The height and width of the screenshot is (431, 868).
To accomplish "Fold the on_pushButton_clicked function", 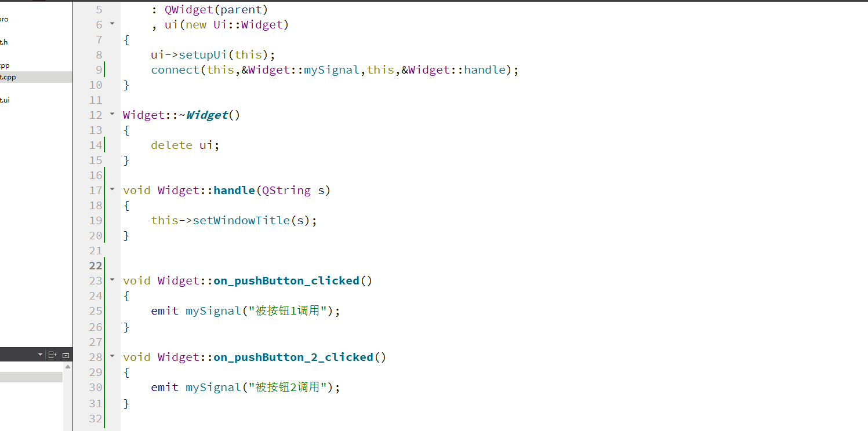I will 112,280.
